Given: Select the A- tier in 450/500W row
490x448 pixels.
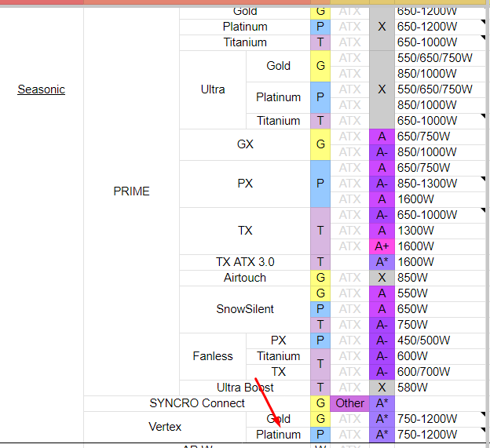Looking at the screenshot, I should tap(382, 341).
